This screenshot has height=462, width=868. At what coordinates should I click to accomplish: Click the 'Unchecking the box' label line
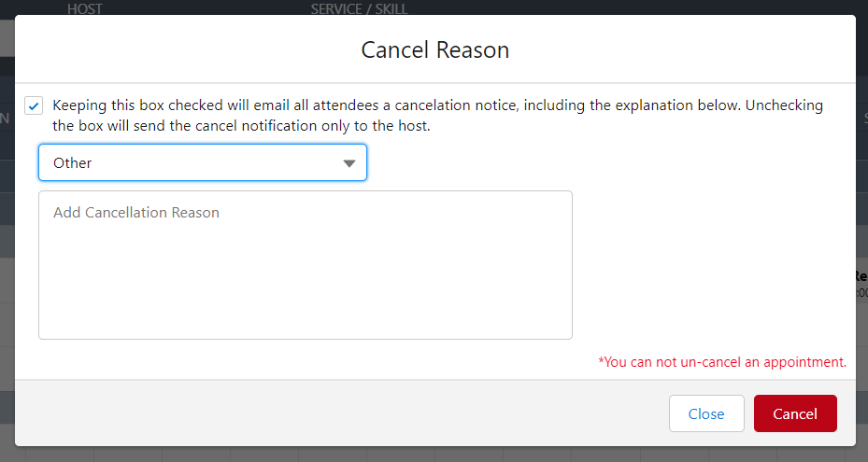[x=241, y=126]
